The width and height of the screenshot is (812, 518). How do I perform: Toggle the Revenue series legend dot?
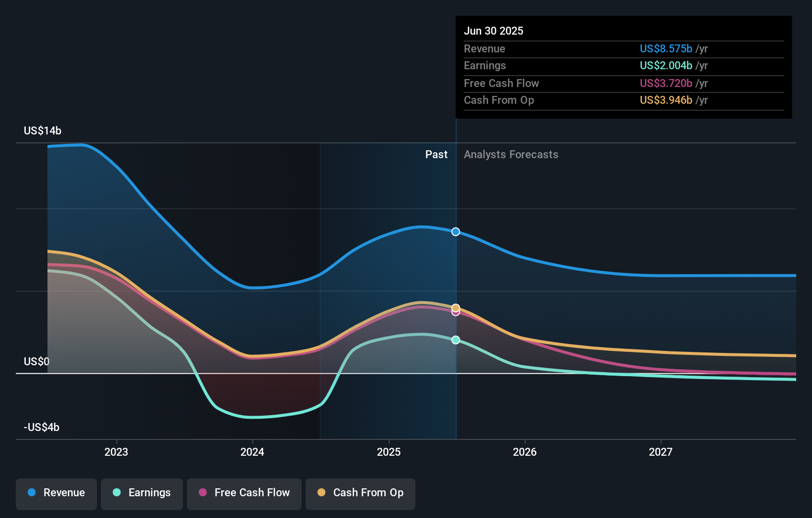(x=32, y=493)
